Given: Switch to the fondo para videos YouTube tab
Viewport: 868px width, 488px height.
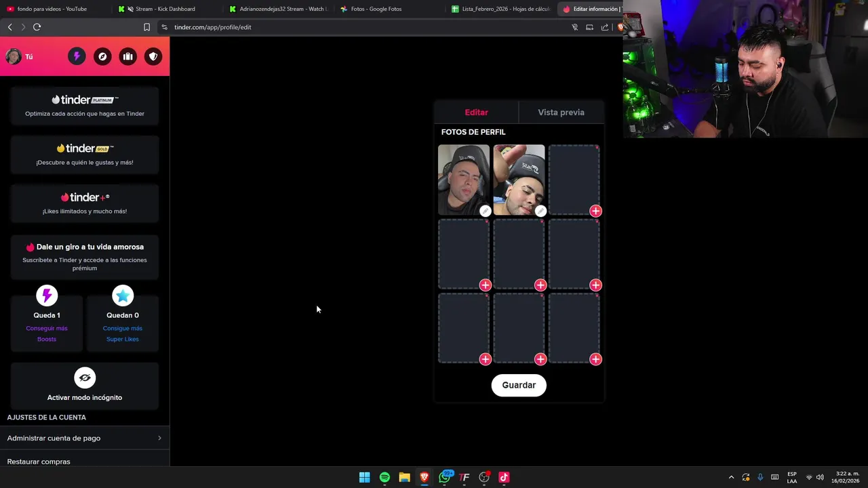Looking at the screenshot, I should point(53,9).
